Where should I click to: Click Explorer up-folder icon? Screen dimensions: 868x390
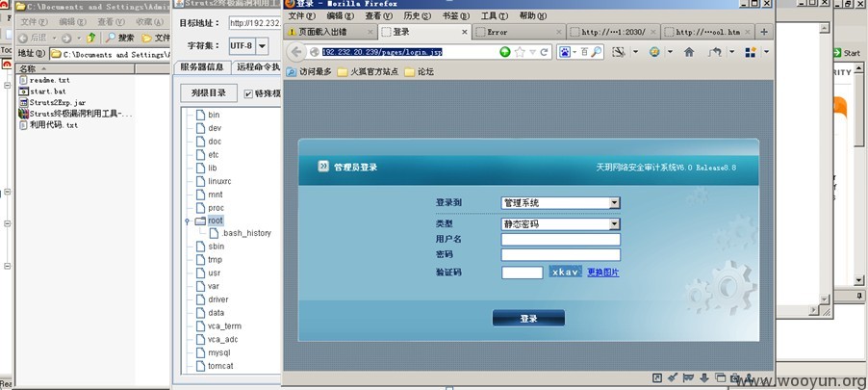pos(91,38)
